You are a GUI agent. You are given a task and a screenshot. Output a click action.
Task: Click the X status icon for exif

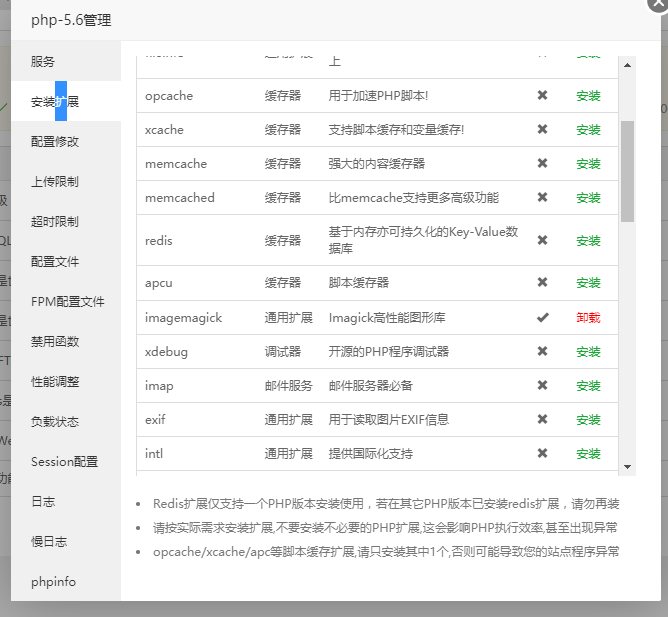[542, 419]
